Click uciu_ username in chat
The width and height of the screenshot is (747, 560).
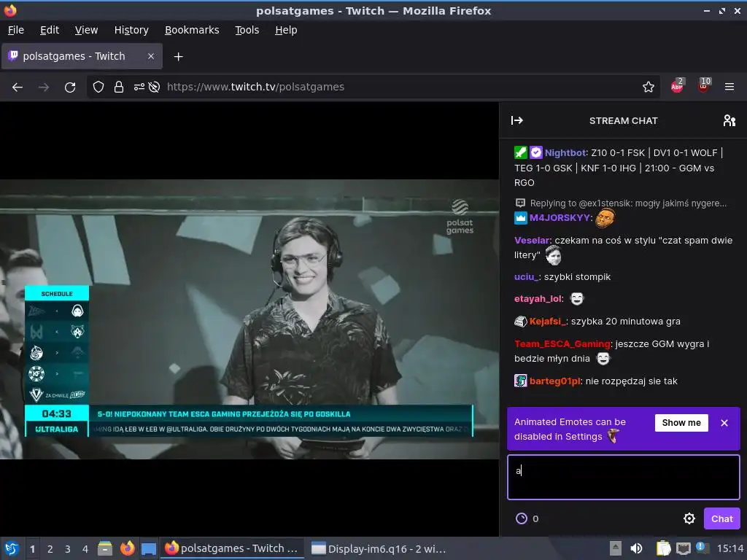(526, 277)
